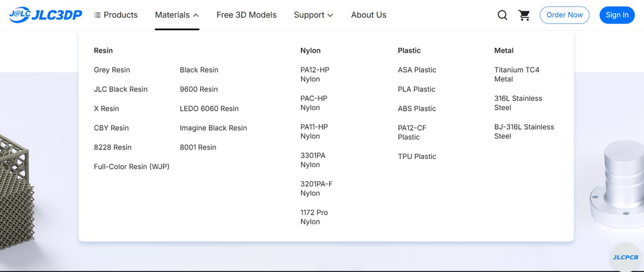Click the Order Now button
This screenshot has width=644, height=272.
pyautogui.click(x=564, y=15)
